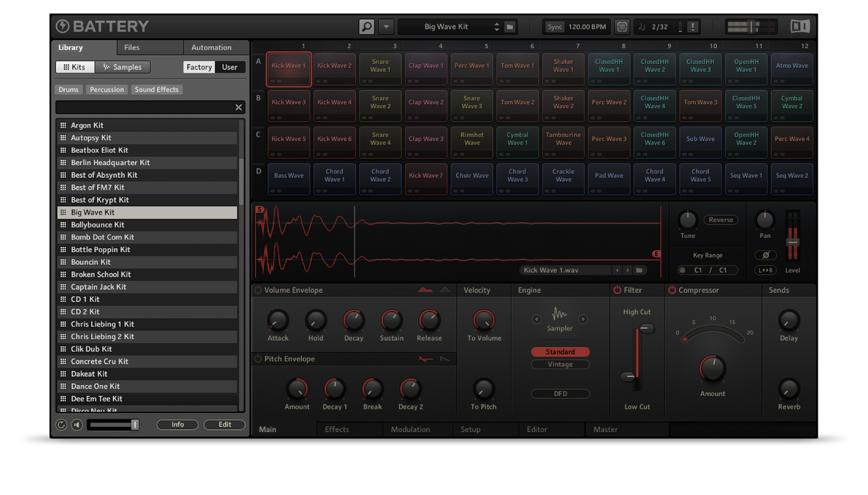The width and height of the screenshot is (868, 495).
Task: Select the AHDSR volume envelope shape icon
Action: pyautogui.click(x=425, y=290)
